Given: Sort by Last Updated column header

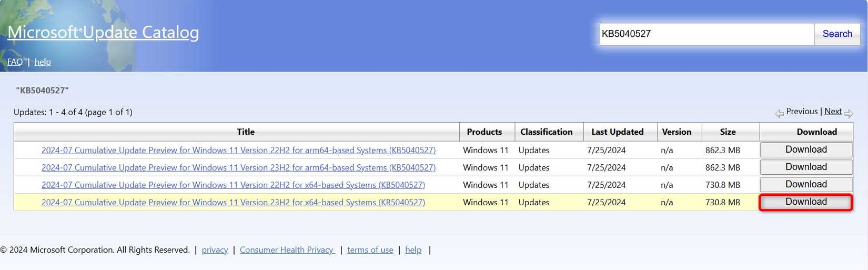Looking at the screenshot, I should tap(617, 132).
